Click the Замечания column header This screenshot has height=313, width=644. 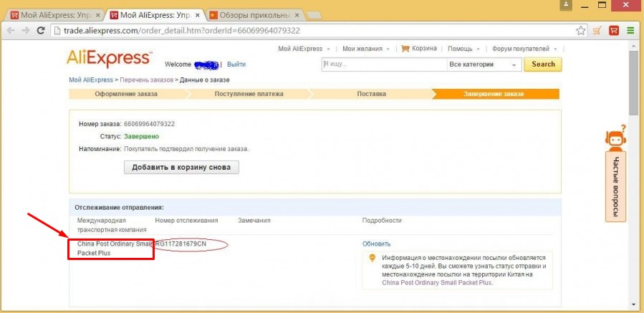pyautogui.click(x=254, y=221)
